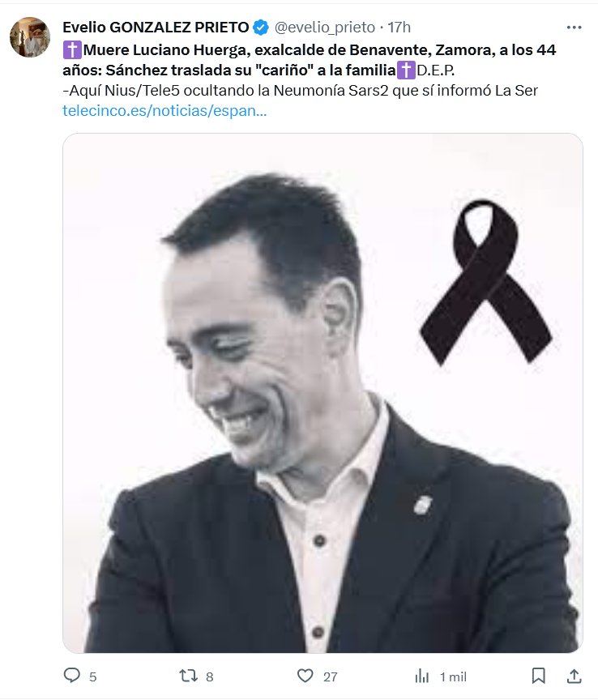Open Evelio's profile avatar picture
Screen dimensions: 598x700
30,37
